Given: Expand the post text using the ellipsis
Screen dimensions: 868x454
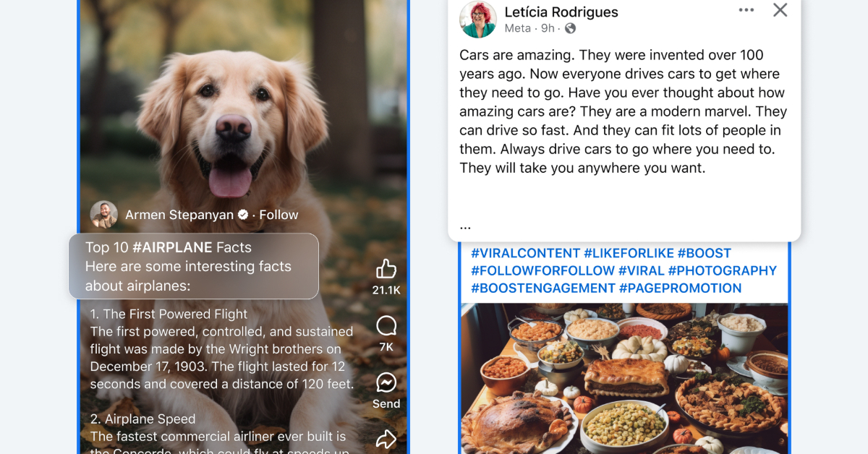Looking at the screenshot, I should (x=465, y=226).
